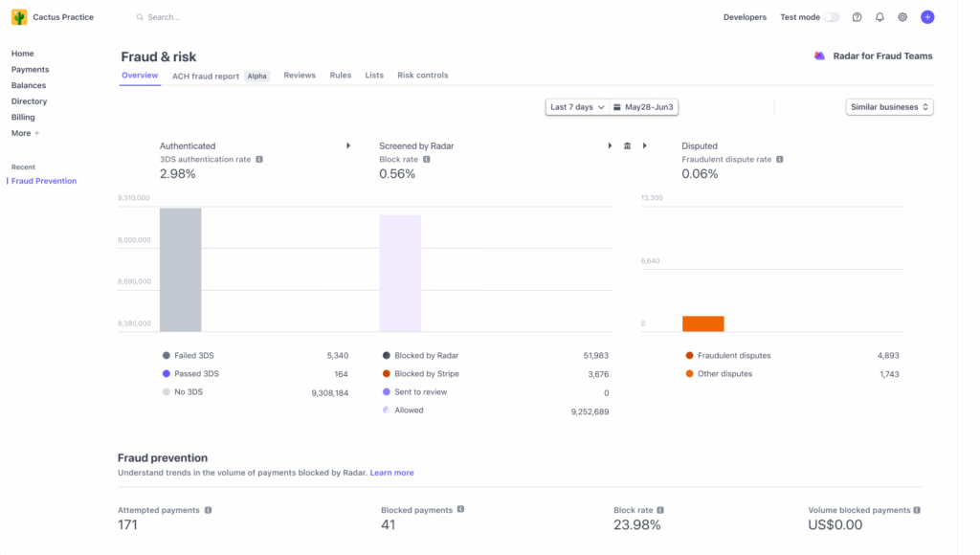The image size is (980, 555).
Task: Click the Fraudulent disputes value 4,893
Action: pos(888,356)
